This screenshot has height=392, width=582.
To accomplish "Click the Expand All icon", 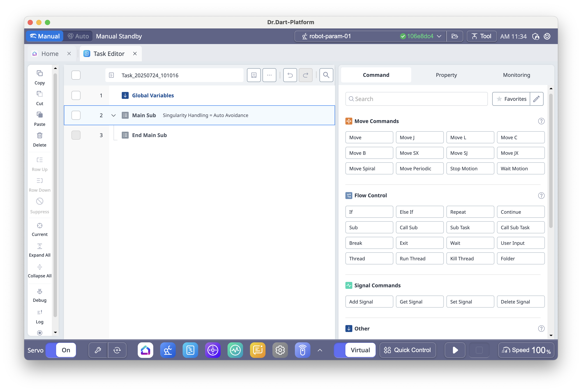I will tap(40, 247).
